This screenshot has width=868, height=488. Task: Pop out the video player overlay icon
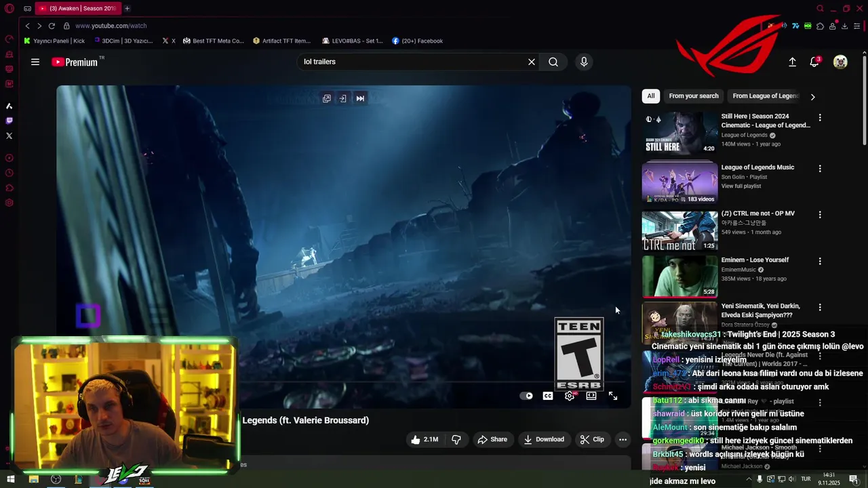point(327,98)
